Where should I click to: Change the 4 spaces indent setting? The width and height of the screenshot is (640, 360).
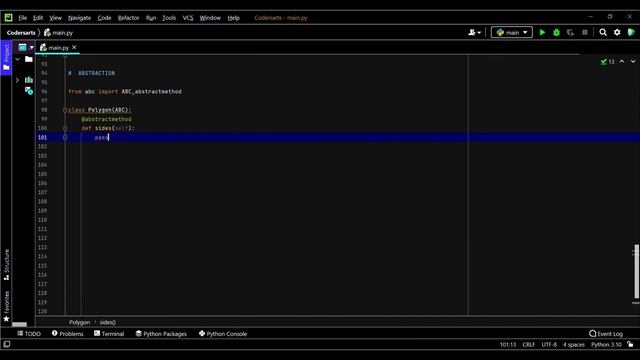coord(574,344)
